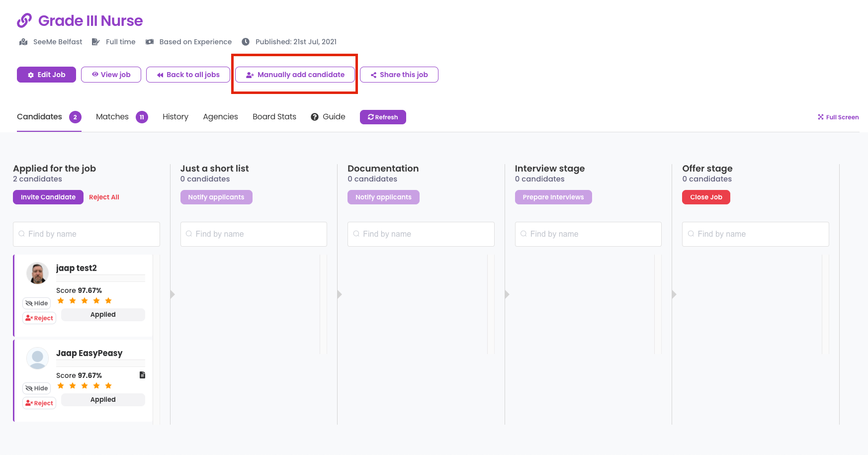The image size is (868, 455).
Task: Click the Offer stage column heading
Action: click(707, 169)
